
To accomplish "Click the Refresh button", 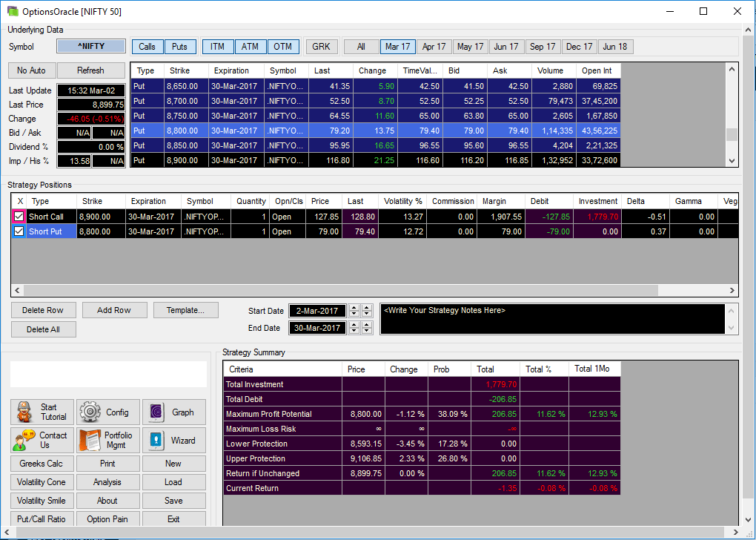I will (x=90, y=70).
